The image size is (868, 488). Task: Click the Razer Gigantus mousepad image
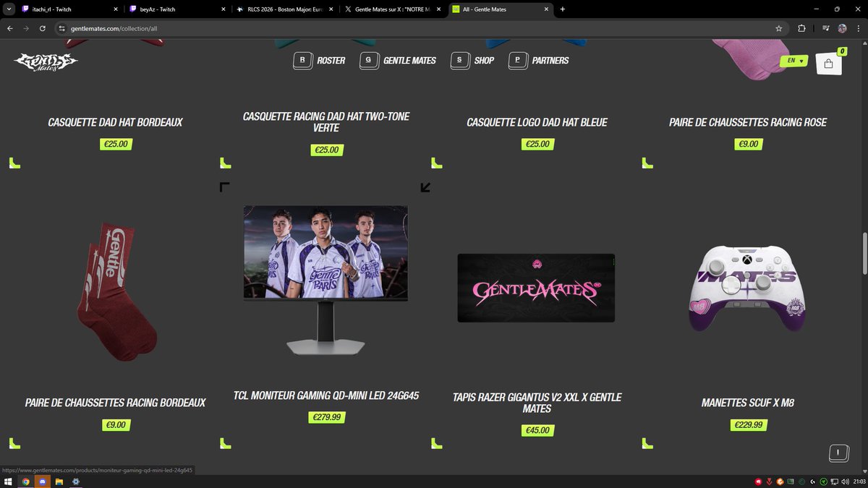tap(536, 288)
